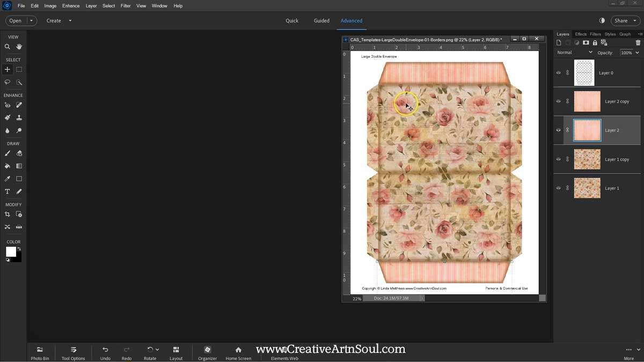Swap foreground and background colors
The width and height of the screenshot is (644, 362).
[x=19, y=249]
